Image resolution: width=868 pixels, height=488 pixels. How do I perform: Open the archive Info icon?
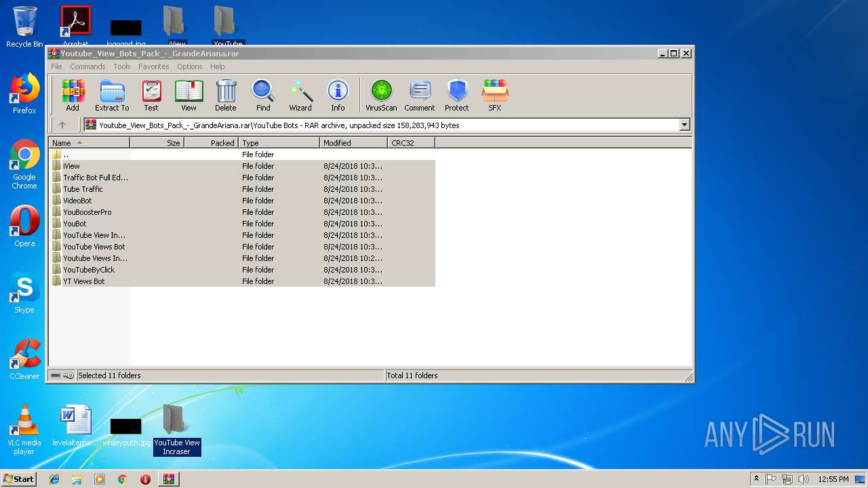pos(338,96)
